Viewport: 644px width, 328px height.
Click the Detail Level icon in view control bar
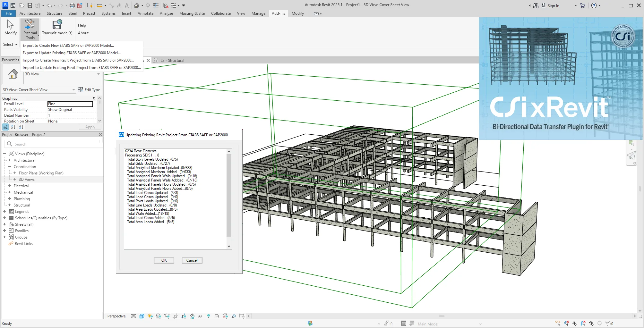coord(133,316)
